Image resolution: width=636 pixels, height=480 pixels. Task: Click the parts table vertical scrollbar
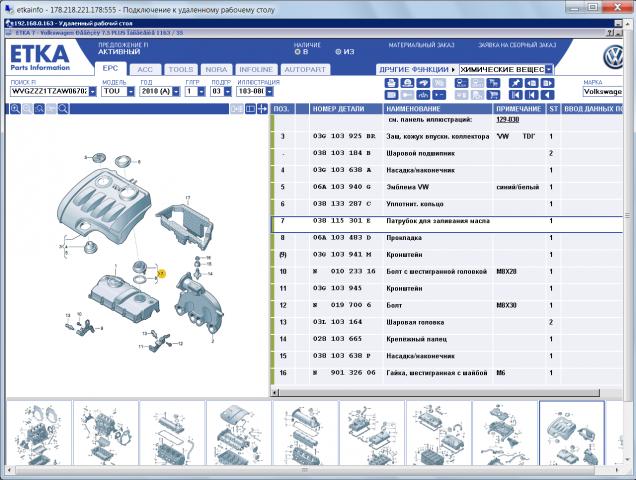[x=628, y=215]
